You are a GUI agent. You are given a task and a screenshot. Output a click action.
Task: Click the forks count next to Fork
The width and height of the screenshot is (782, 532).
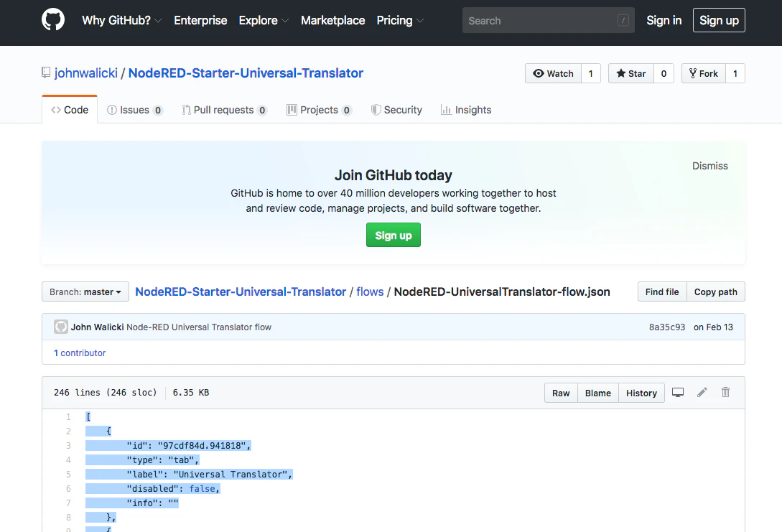click(x=735, y=73)
